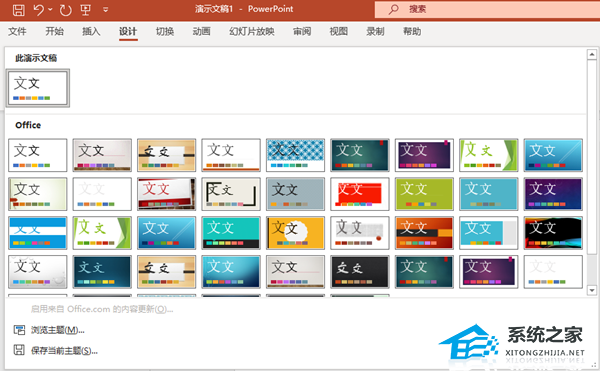Click 浏览主题(M)... option

[x=57, y=330]
